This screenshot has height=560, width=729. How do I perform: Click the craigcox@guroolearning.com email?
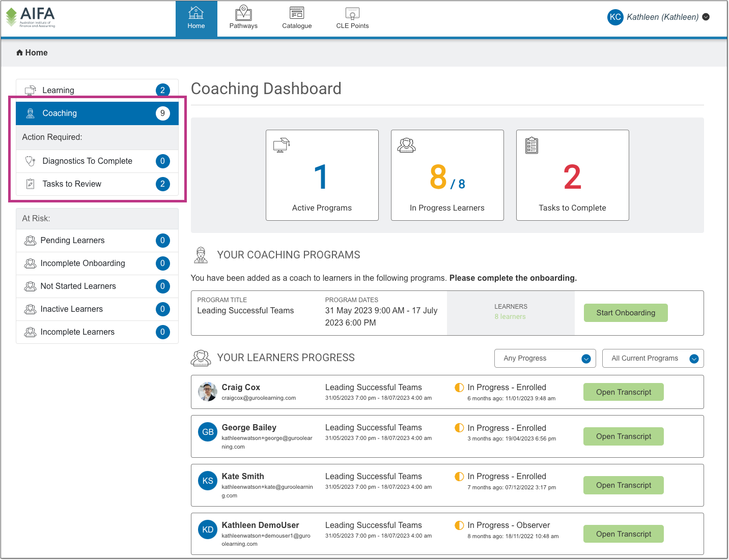tap(259, 398)
